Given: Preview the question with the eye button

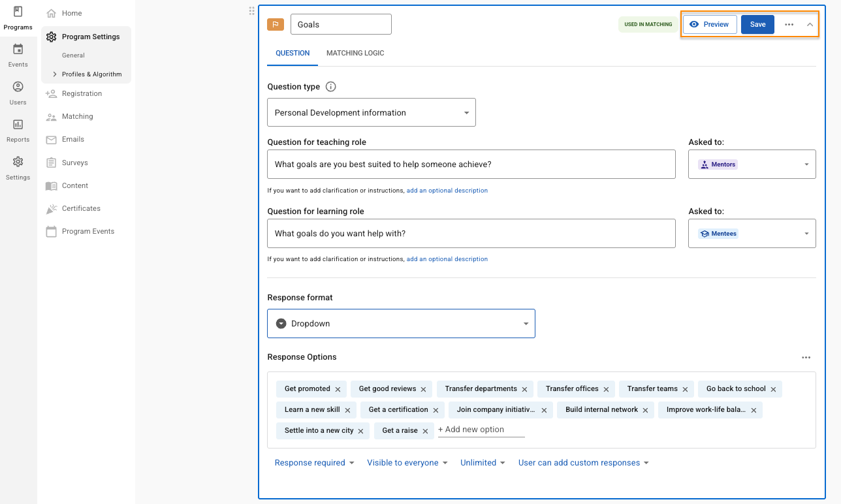Looking at the screenshot, I should 710,25.
